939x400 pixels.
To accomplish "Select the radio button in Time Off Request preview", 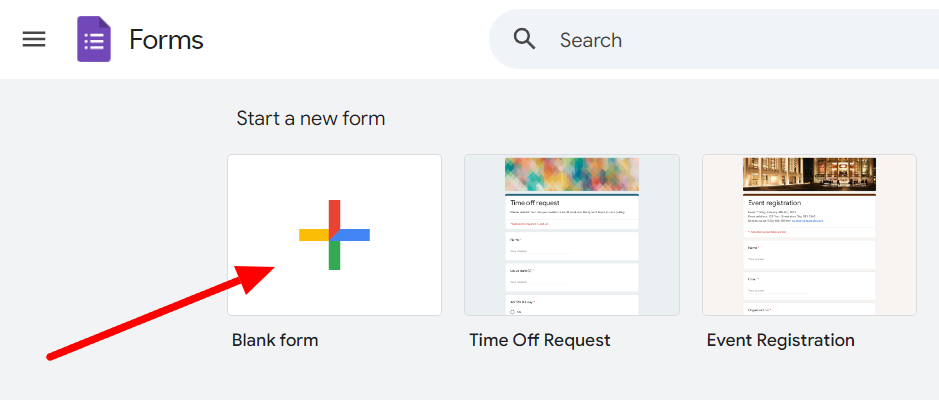I will (x=513, y=312).
